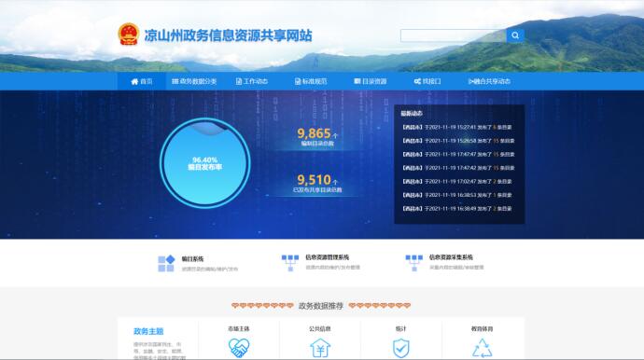Open the 信息资源采集系统 hierarchy icon
Screen dimensions: 644x360
(414, 263)
